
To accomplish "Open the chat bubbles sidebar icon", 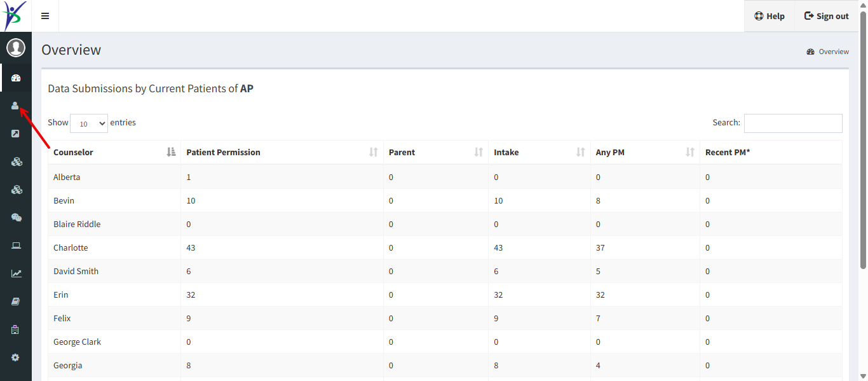I will 17,218.
